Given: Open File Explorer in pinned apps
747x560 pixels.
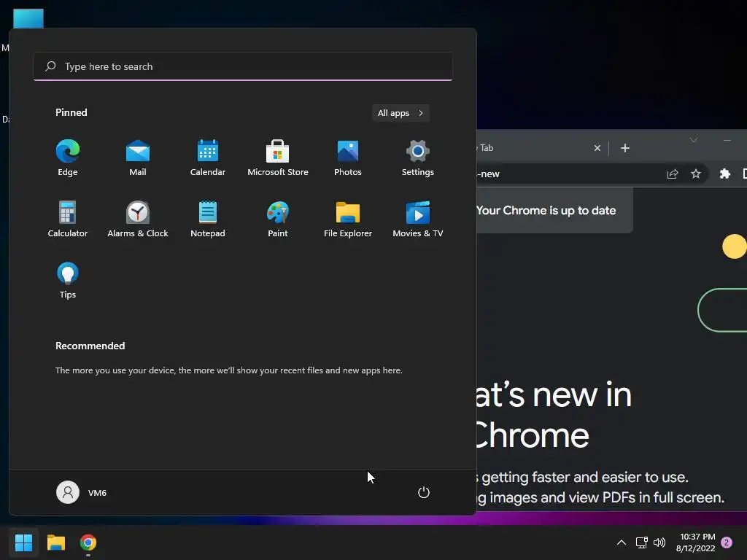Looking at the screenshot, I should tap(348, 219).
